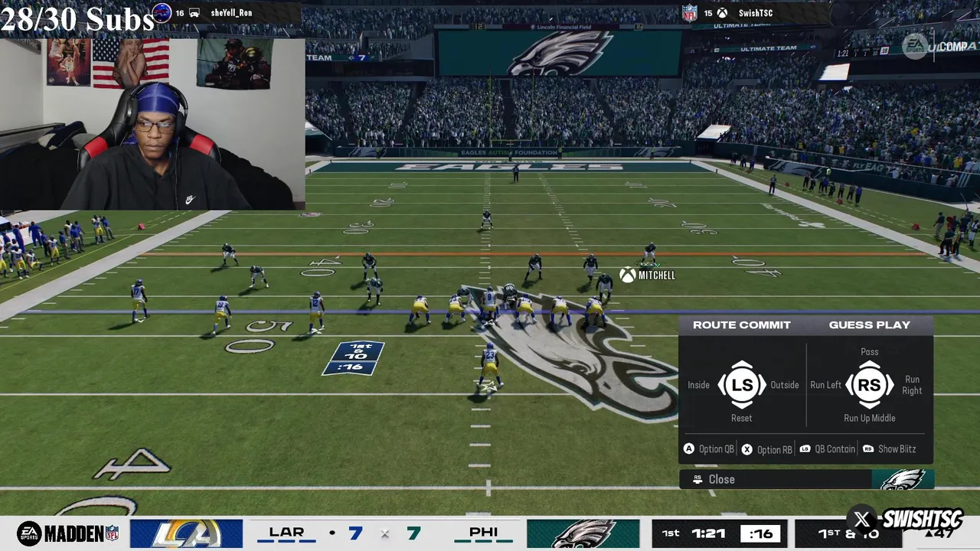980x551 pixels.
Task: Click the A button icon for Option QB
Action: (689, 449)
